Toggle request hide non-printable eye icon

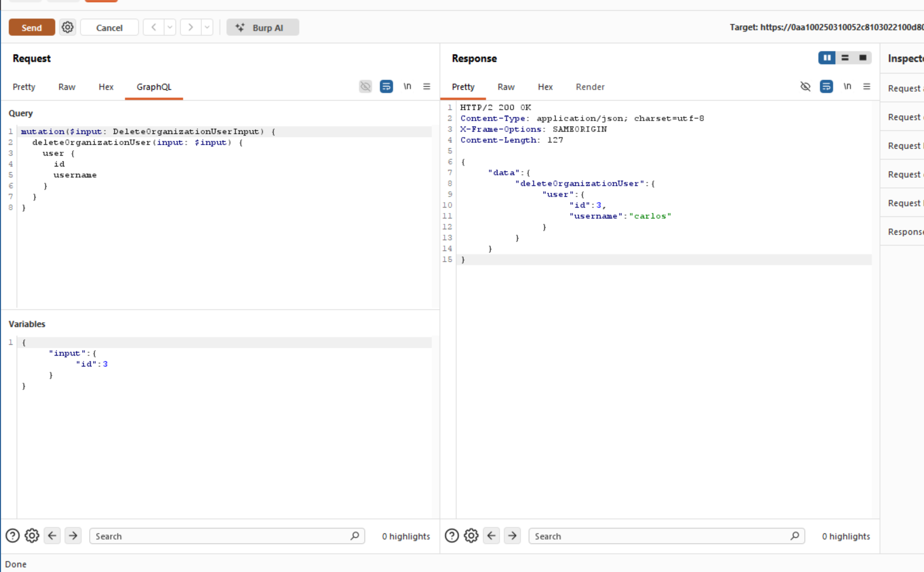[366, 86]
